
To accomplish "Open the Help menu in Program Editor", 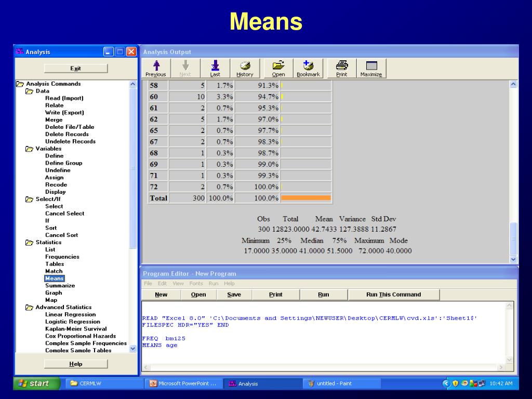I will 229,283.
